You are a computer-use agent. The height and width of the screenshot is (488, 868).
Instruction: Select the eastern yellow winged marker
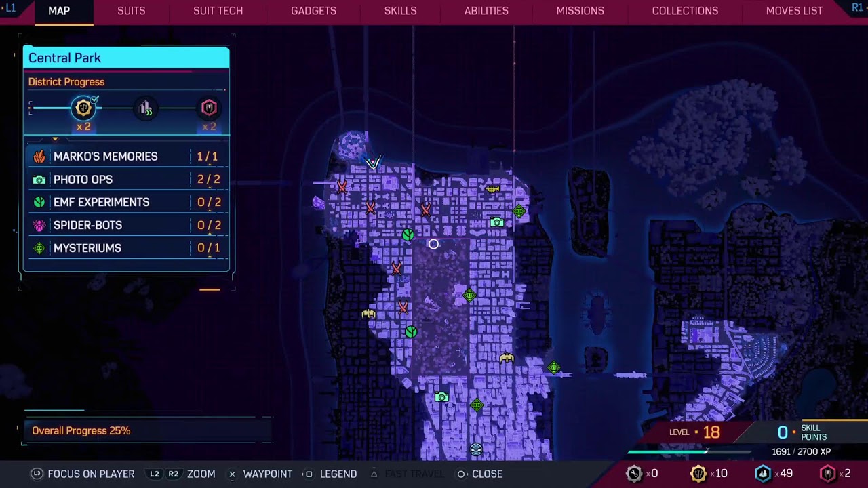507,358
